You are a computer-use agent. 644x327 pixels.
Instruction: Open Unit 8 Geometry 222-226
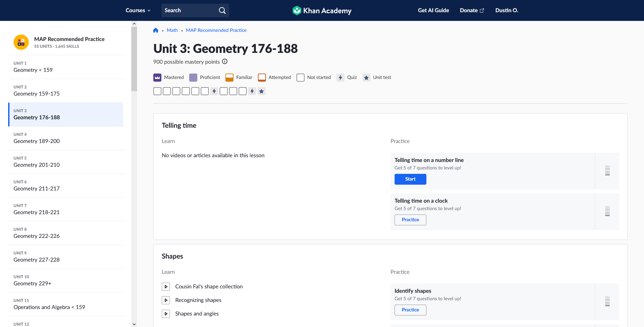tap(66, 233)
